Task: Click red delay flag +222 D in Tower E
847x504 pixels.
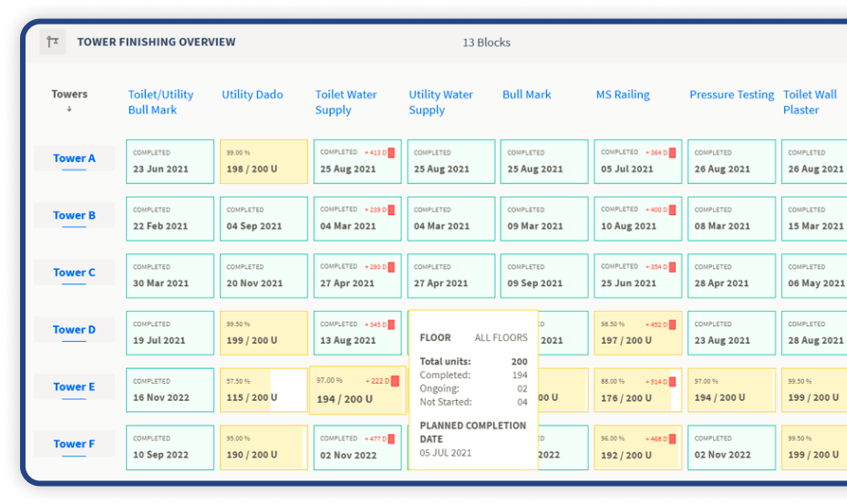Action: tap(395, 381)
